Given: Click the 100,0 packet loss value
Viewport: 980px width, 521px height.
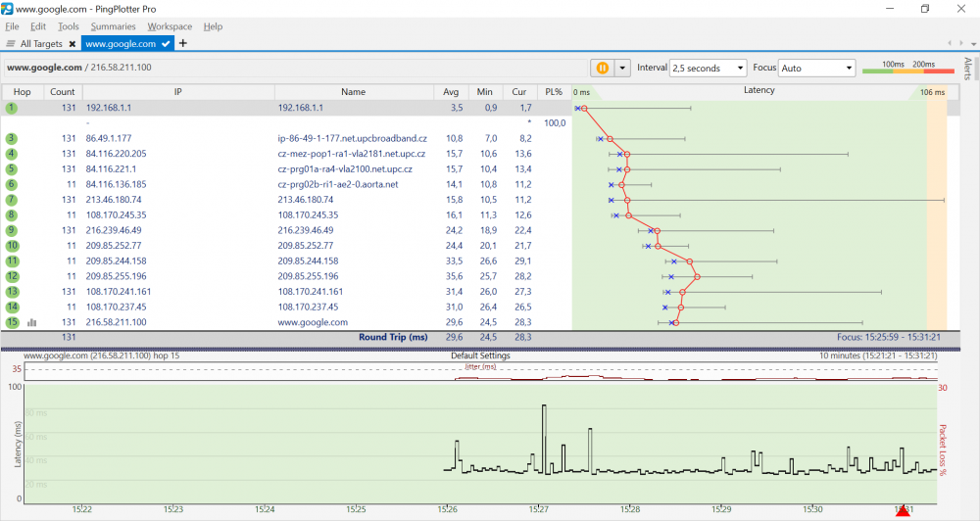Looking at the screenshot, I should (x=555, y=123).
